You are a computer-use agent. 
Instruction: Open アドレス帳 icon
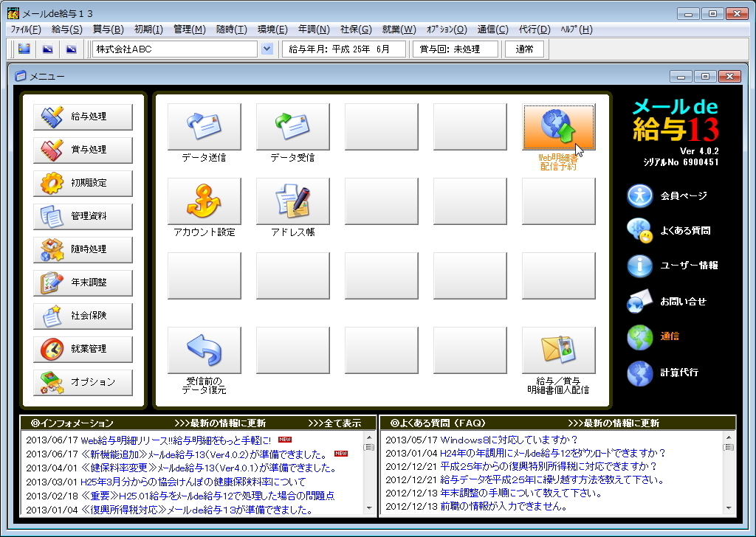[x=293, y=201]
